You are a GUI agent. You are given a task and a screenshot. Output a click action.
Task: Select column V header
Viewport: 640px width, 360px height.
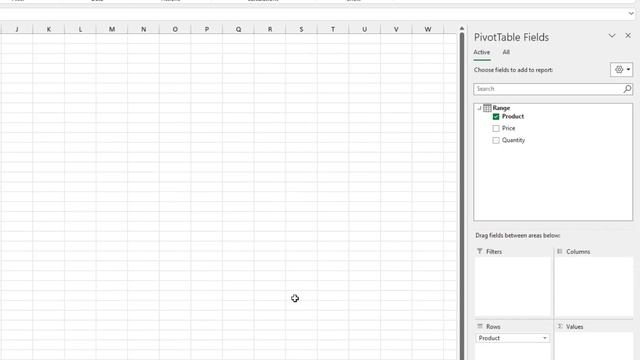(x=396, y=29)
